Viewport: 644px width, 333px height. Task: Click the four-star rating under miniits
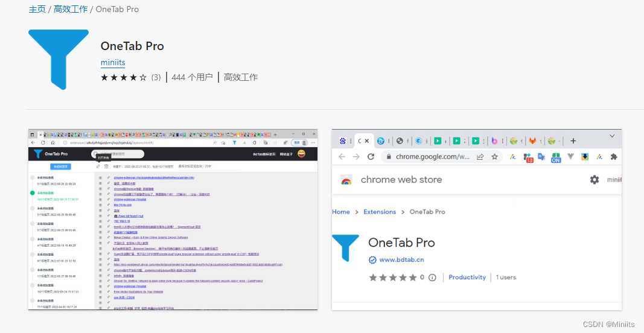pos(124,77)
